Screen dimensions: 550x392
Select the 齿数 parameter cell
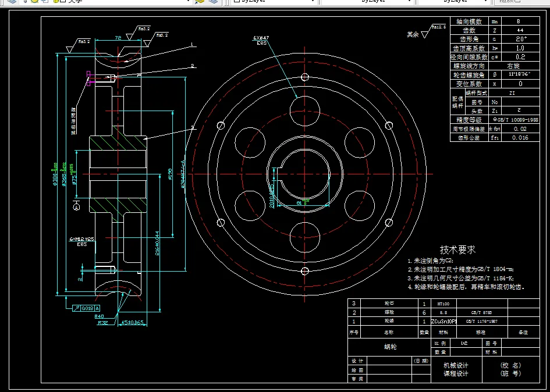coord(469,30)
